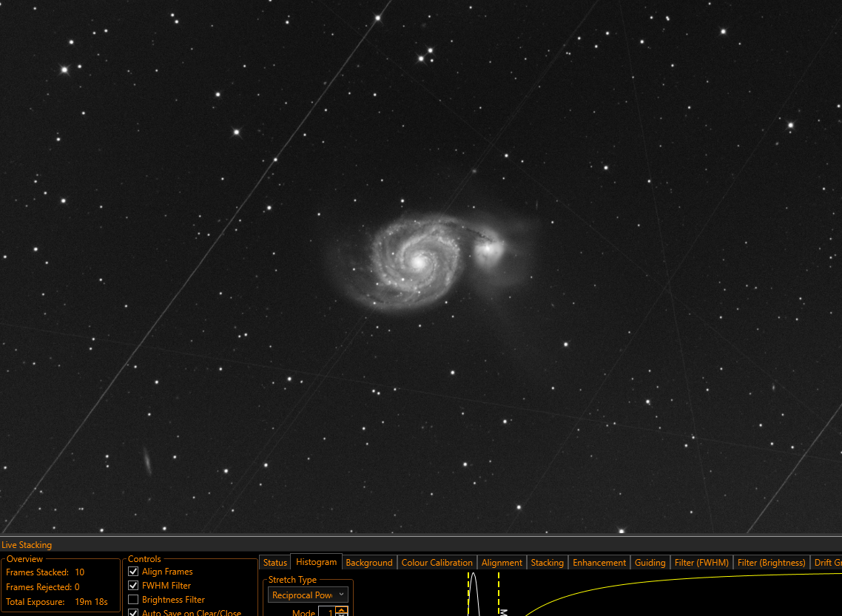The image size is (842, 616).
Task: Select the partially visible Drift tab
Action: point(826,562)
